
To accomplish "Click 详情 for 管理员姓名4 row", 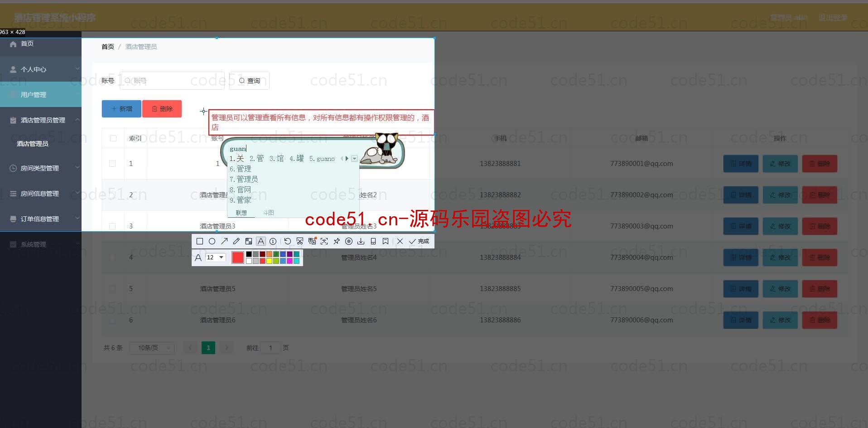I will (741, 258).
